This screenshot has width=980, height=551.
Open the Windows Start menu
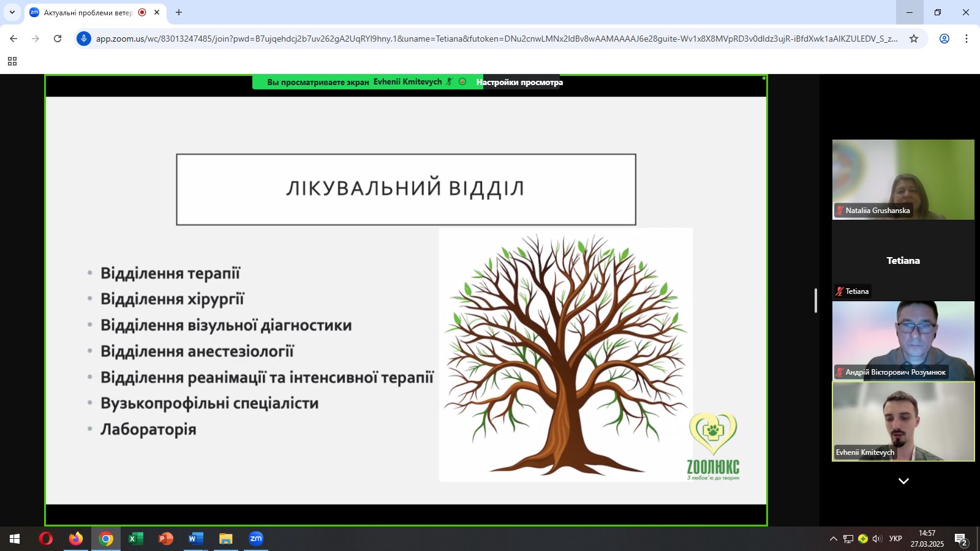(15, 539)
